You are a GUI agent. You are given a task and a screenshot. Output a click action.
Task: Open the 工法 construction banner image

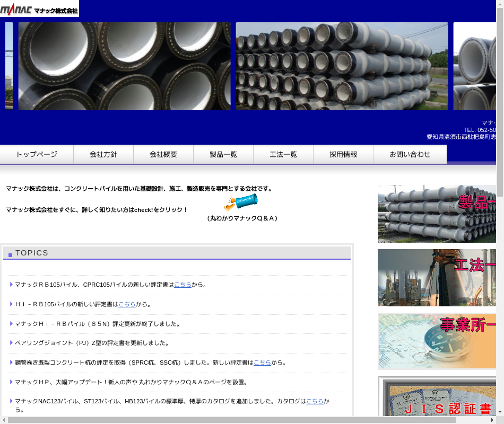point(437,278)
